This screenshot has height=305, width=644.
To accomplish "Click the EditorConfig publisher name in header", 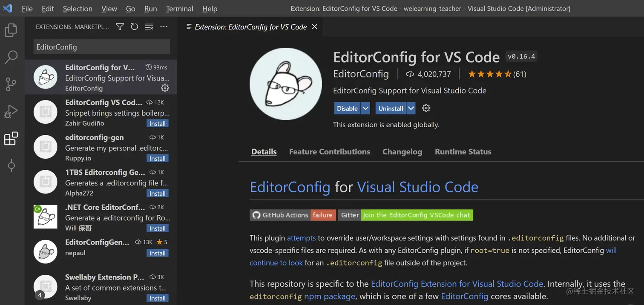I will 361,74.
